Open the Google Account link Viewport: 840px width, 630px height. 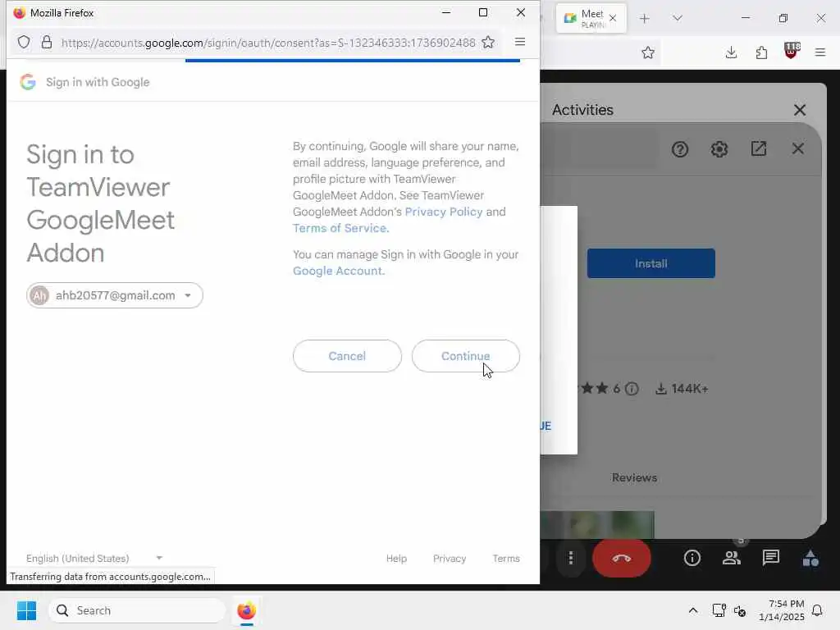339,271
